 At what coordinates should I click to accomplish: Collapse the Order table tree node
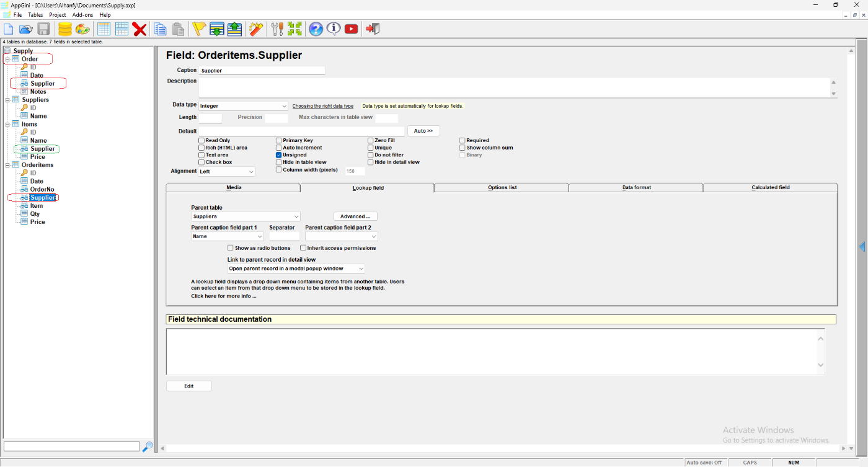pos(7,59)
